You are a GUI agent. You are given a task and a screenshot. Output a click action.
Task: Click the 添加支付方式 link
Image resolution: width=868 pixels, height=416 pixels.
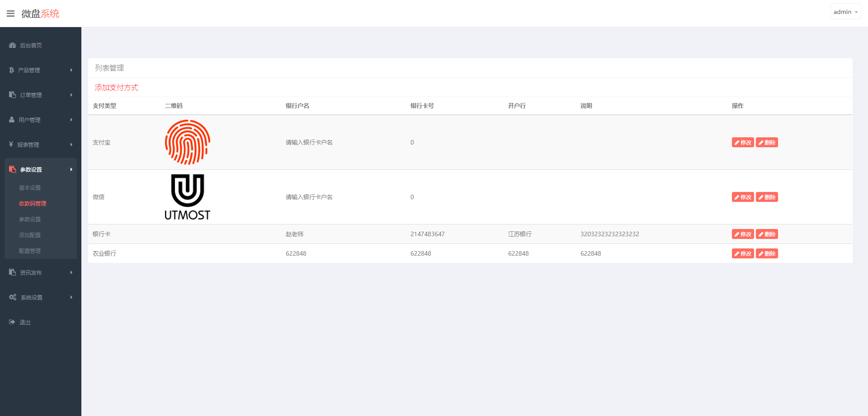coord(116,88)
